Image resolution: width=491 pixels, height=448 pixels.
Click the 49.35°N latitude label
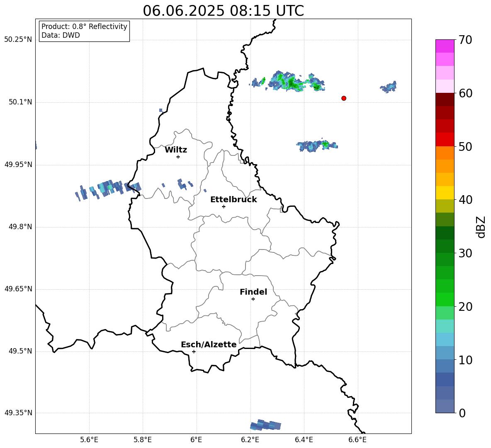[18, 413]
